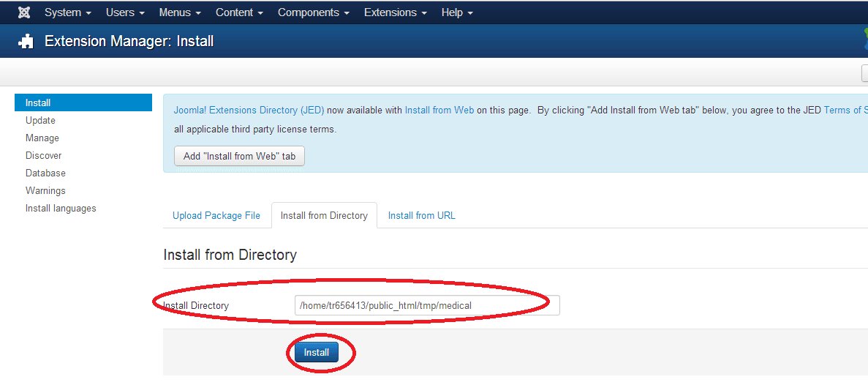The width and height of the screenshot is (868, 385).
Task: Follow the Install from Web link
Action: click(439, 111)
